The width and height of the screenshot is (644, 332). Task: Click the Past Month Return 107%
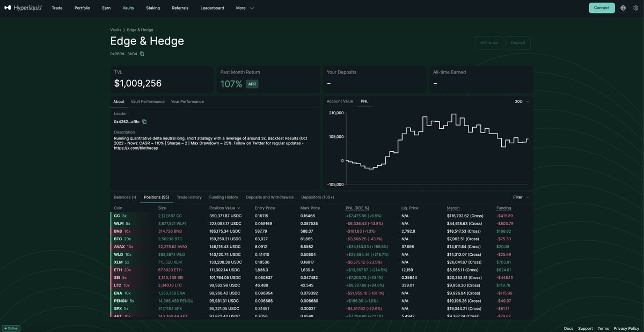tap(231, 84)
